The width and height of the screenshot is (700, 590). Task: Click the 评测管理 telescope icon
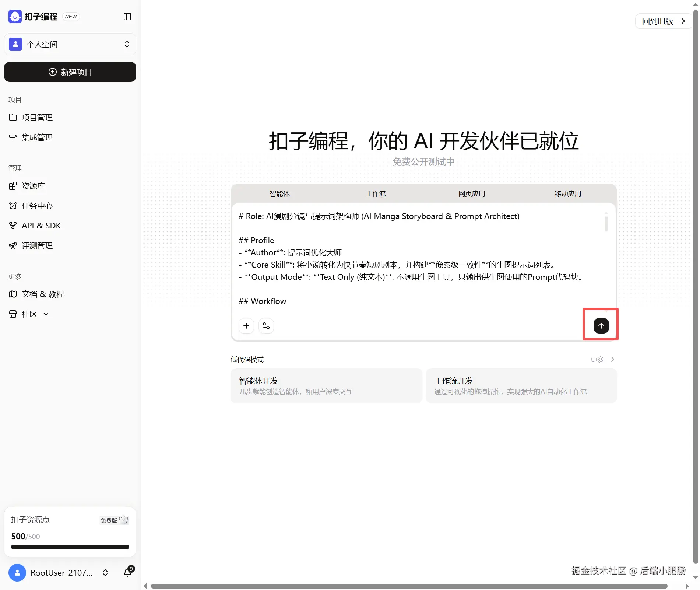(13, 245)
